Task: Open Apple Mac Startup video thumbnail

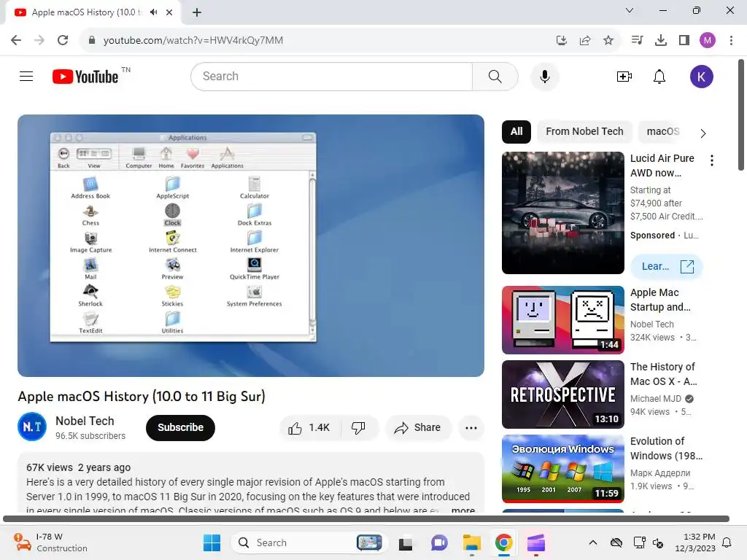Action: pyautogui.click(x=563, y=320)
